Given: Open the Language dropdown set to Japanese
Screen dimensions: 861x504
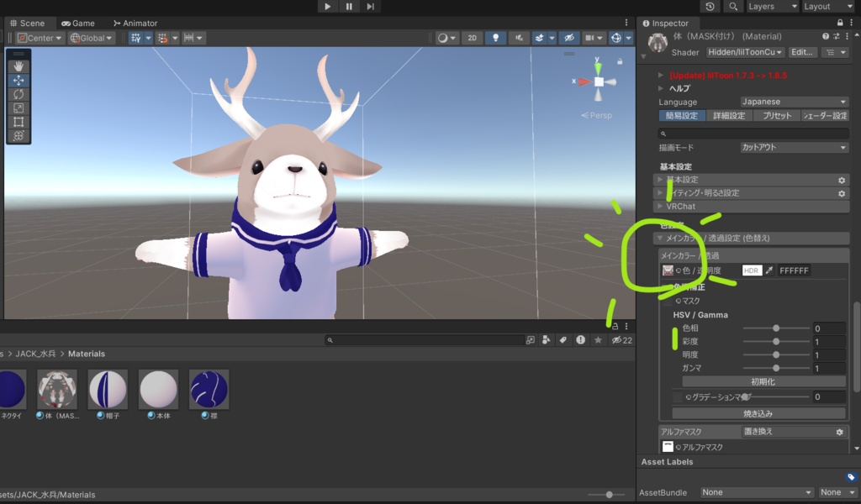Looking at the screenshot, I should pyautogui.click(x=794, y=102).
